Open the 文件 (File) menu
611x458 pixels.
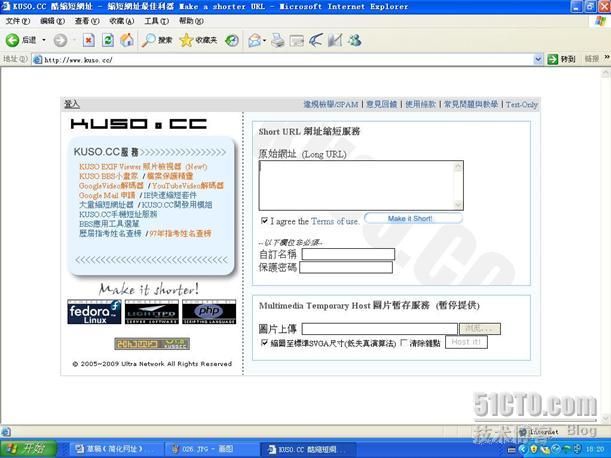tap(18, 21)
